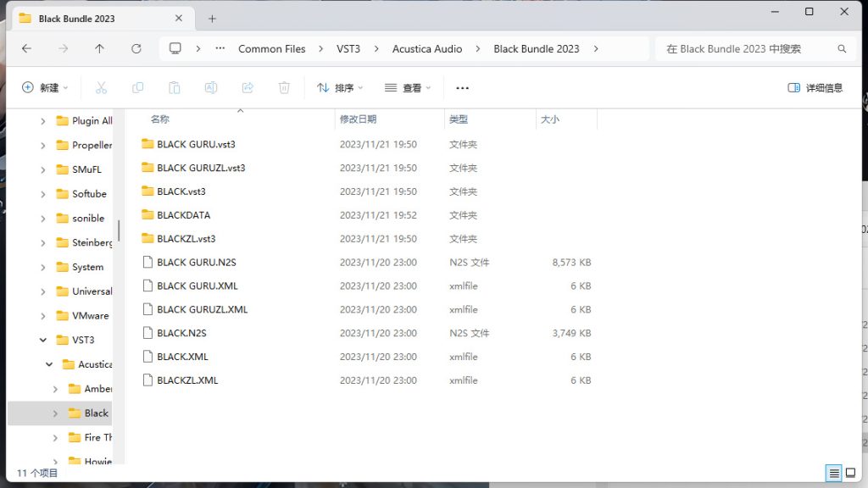Switch to details list view icon
This screenshot has height=488, width=868.
[834, 473]
